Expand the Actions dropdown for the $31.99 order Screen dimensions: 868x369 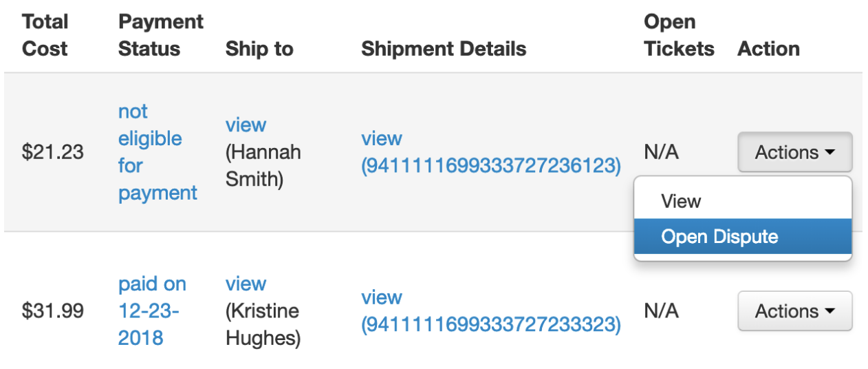tap(794, 311)
